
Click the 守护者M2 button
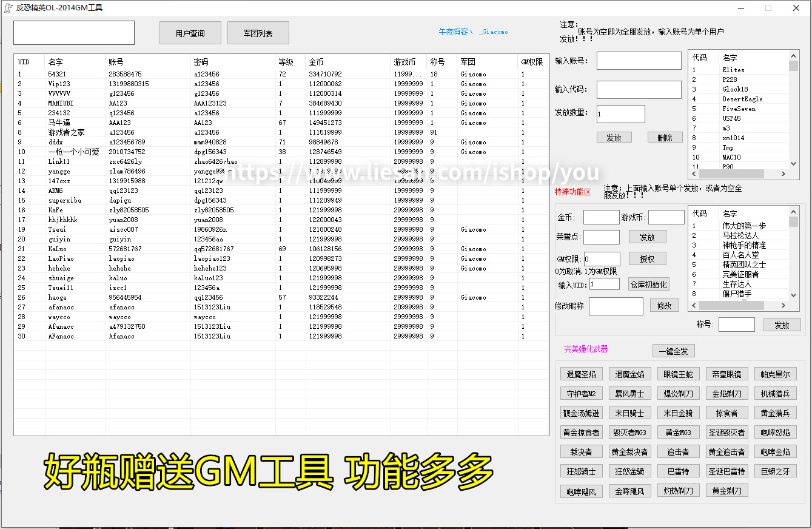tap(581, 394)
